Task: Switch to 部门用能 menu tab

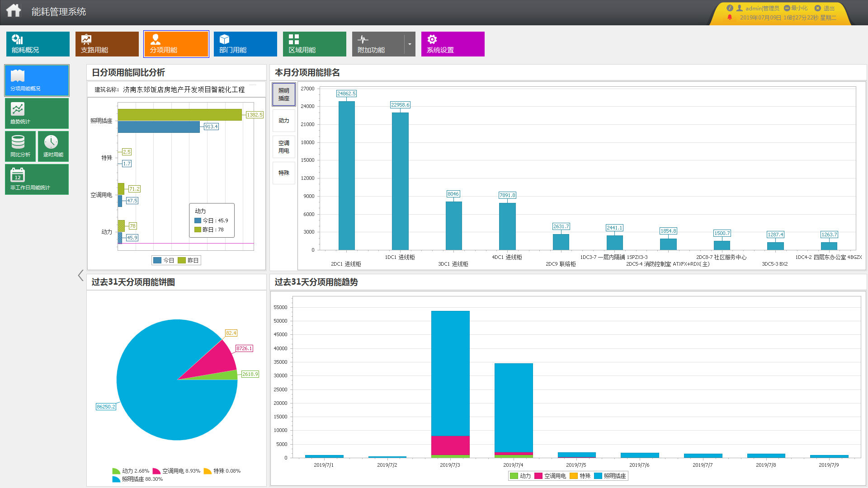Action: pos(245,44)
